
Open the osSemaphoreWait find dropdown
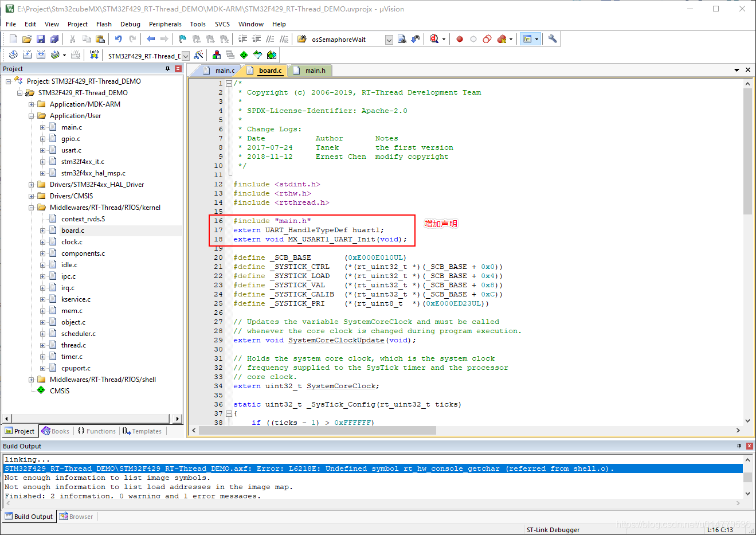coord(389,40)
